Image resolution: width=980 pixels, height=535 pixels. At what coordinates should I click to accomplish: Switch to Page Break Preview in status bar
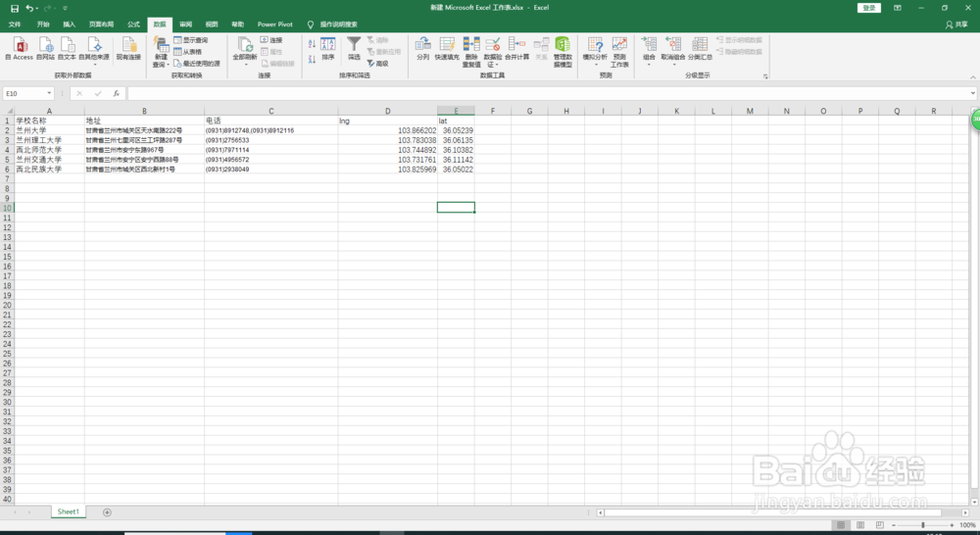click(x=880, y=525)
